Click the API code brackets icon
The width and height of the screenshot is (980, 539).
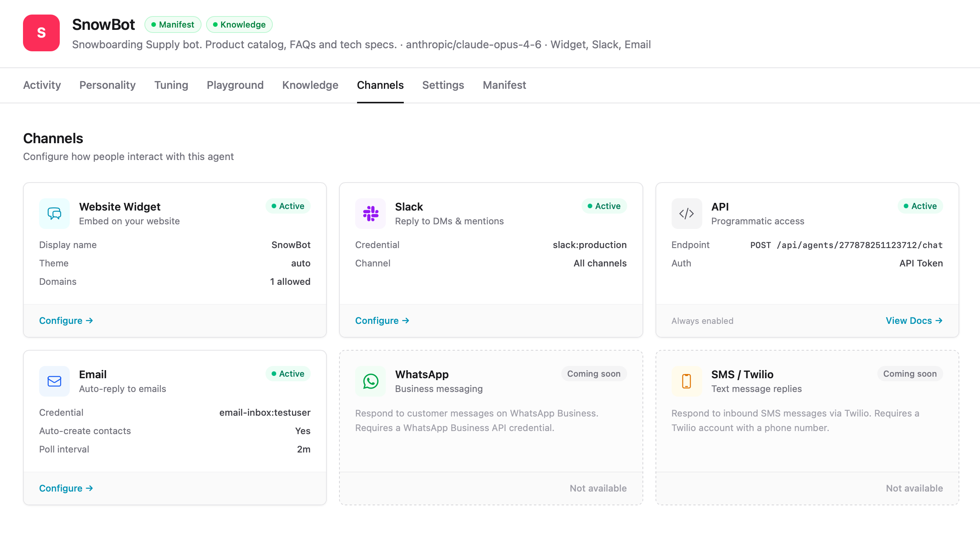point(687,214)
